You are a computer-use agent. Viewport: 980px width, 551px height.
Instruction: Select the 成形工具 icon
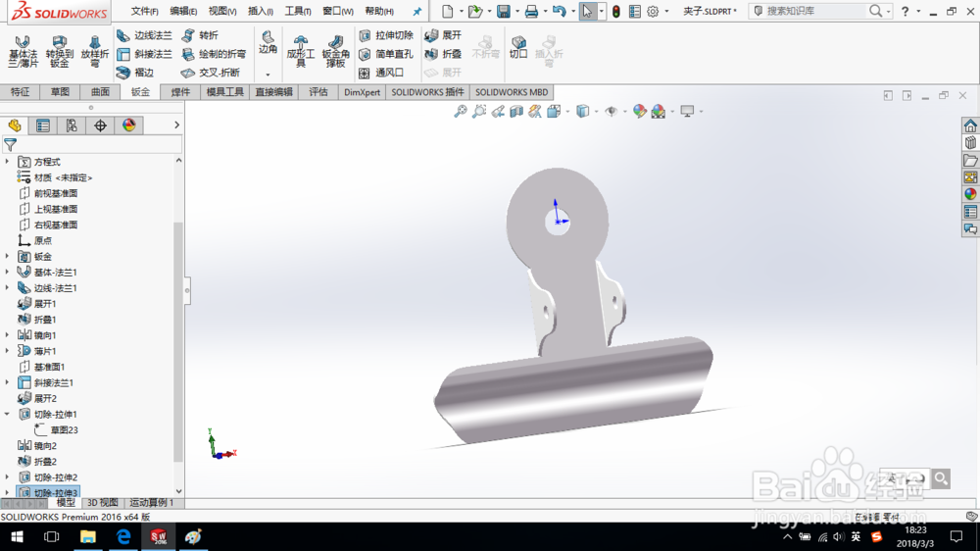(x=300, y=51)
